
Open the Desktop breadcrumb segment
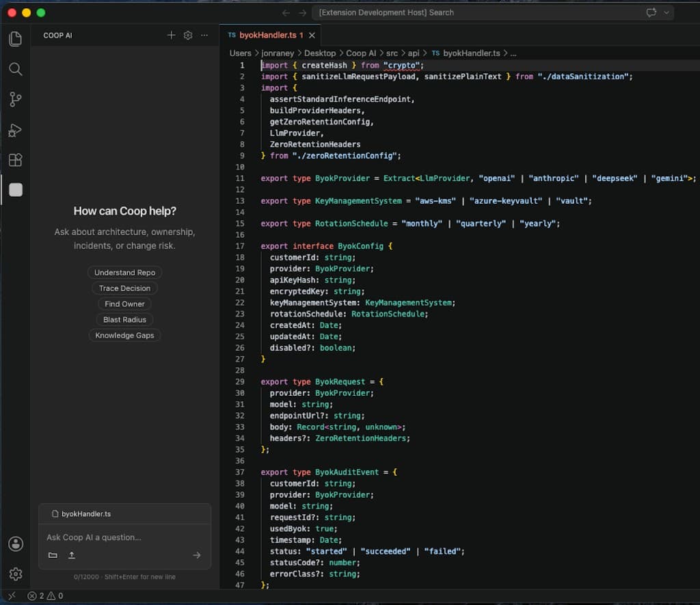click(320, 53)
